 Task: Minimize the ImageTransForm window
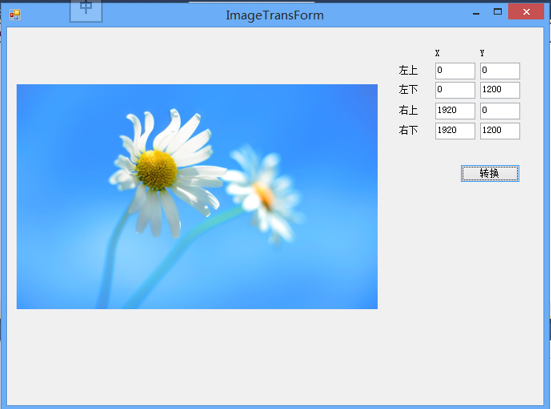(476, 13)
